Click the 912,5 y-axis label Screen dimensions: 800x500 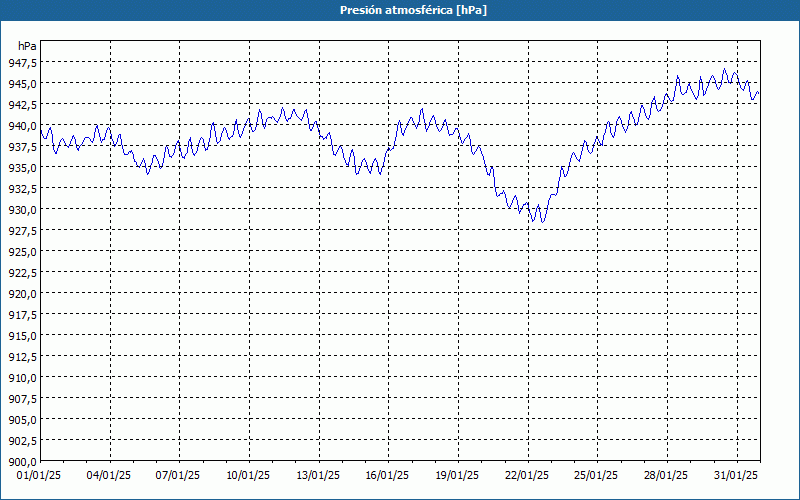point(23,357)
